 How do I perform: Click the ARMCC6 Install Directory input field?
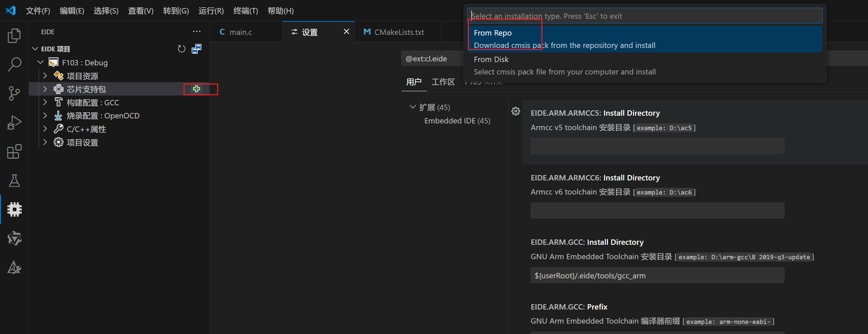click(x=657, y=211)
